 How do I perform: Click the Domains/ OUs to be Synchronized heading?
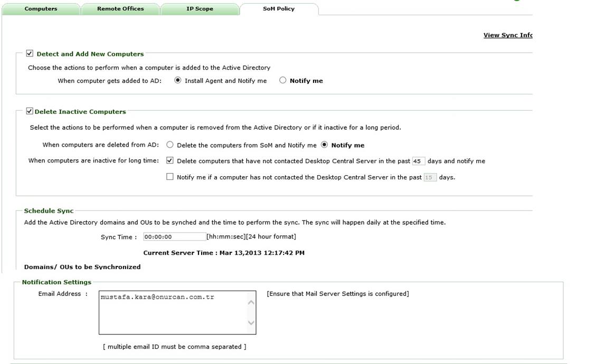82,266
